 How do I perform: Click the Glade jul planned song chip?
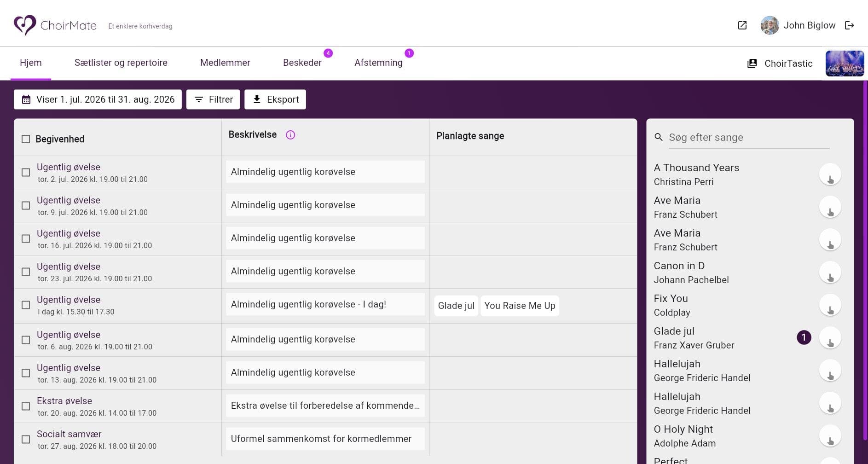point(456,306)
